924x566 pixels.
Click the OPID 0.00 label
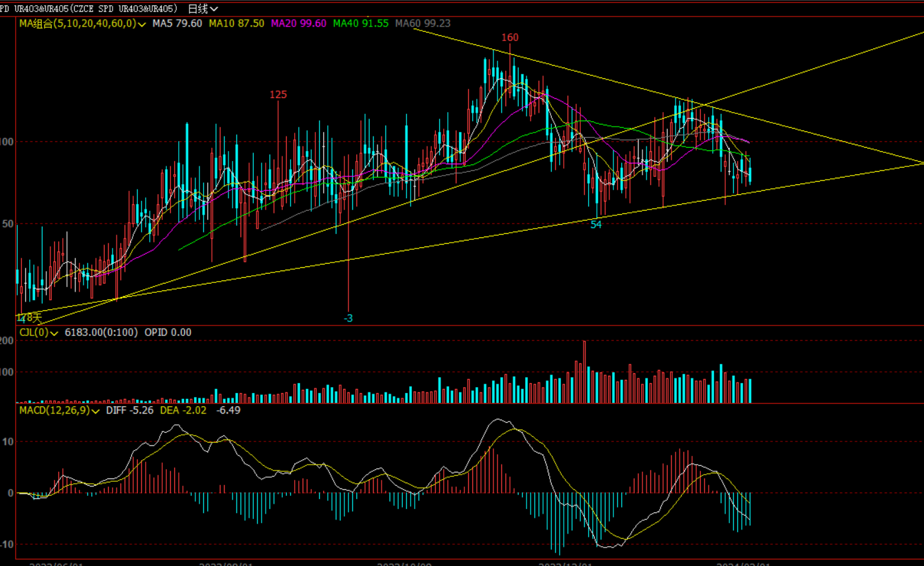(168, 332)
